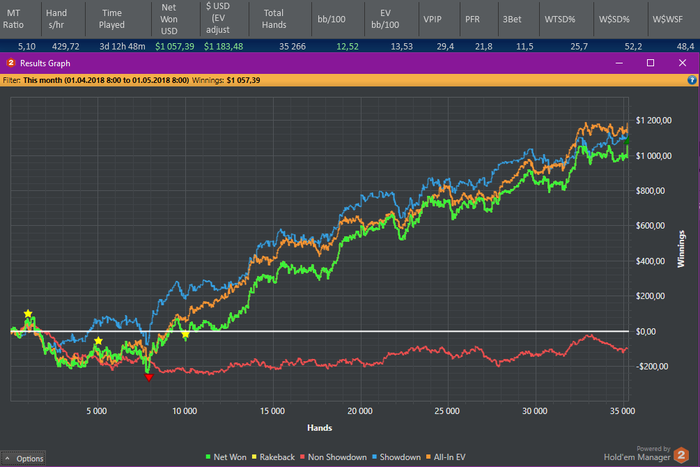Image resolution: width=700 pixels, height=467 pixels.
Task: Select the PFR value 21,8
Action: (x=483, y=46)
